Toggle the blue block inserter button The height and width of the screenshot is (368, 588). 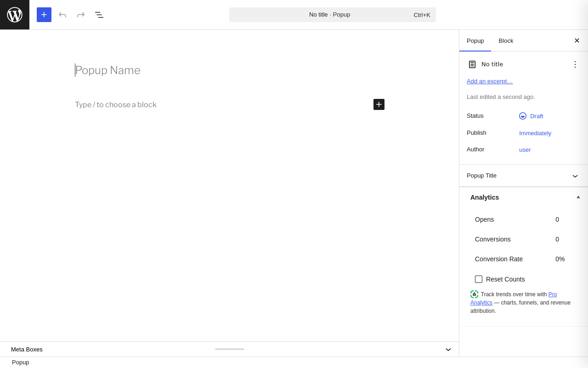tap(44, 15)
